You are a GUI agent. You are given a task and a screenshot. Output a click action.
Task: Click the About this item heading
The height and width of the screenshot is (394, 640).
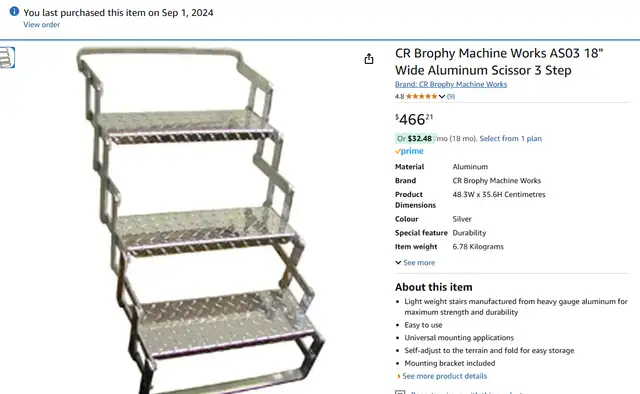[x=433, y=287]
